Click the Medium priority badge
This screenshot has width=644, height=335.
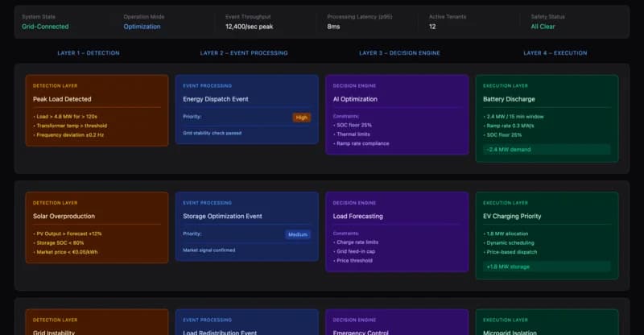[x=298, y=234]
